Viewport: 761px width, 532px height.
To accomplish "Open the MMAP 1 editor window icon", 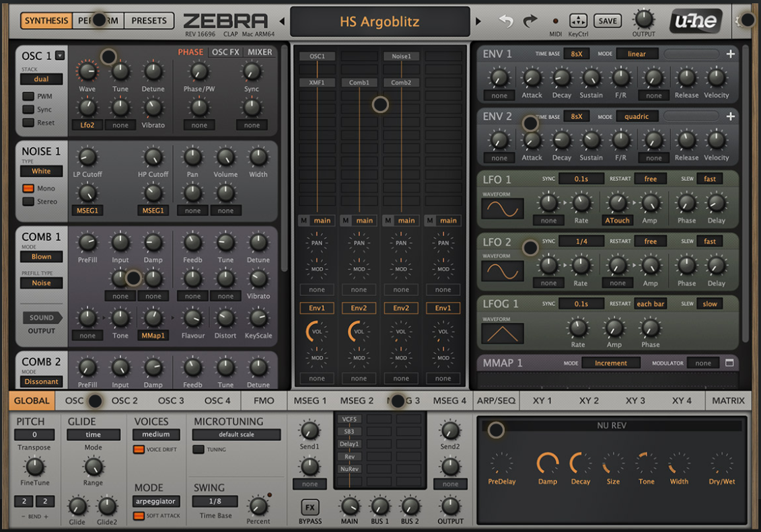I will (729, 363).
